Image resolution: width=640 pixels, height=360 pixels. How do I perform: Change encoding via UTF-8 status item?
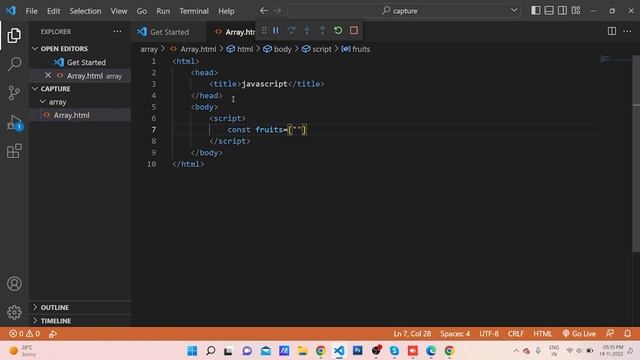point(489,334)
